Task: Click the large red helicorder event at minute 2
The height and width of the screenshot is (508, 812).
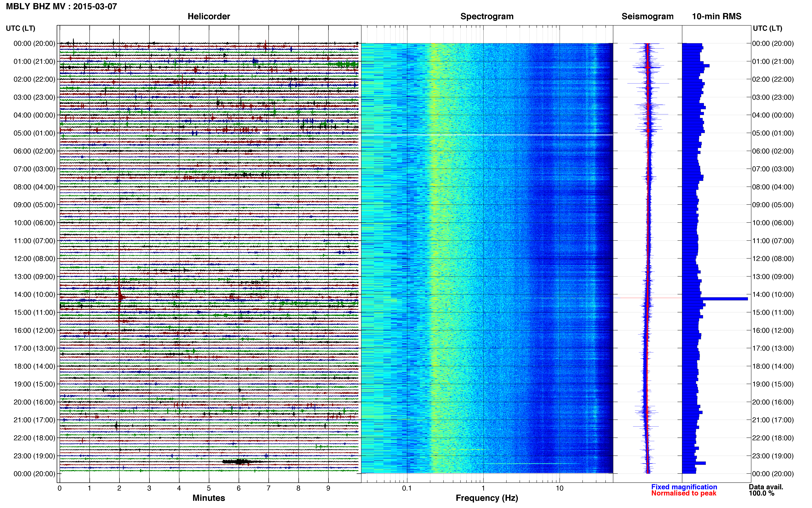Action: [120, 292]
